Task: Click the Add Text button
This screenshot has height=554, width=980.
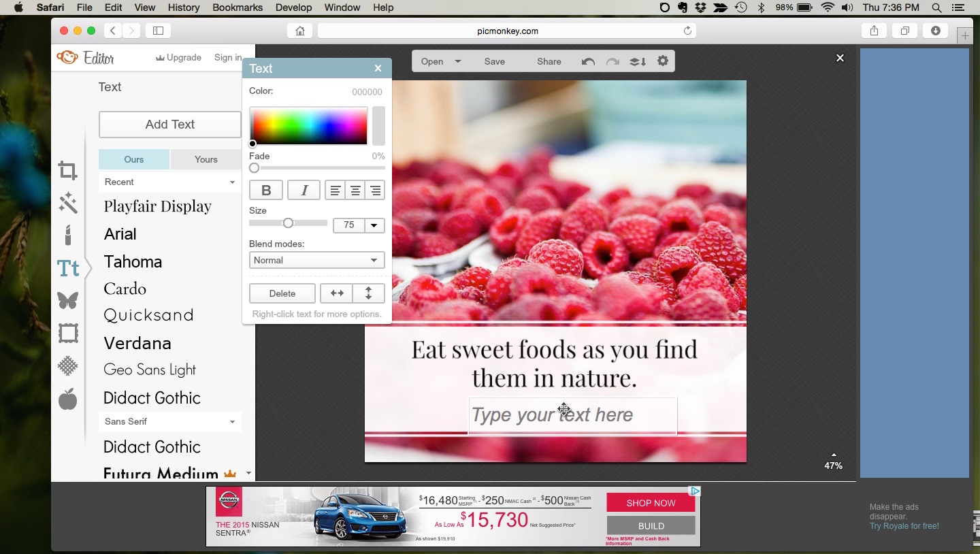Action: (x=170, y=125)
